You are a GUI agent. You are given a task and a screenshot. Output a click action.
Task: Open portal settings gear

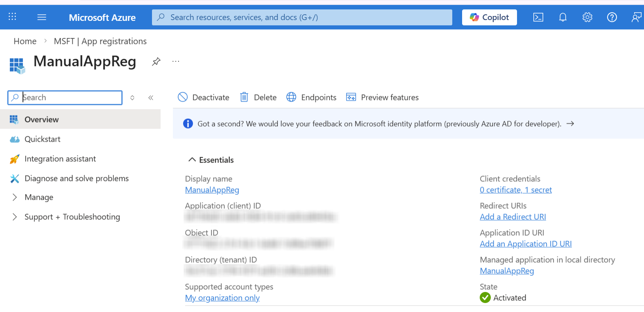(x=587, y=17)
